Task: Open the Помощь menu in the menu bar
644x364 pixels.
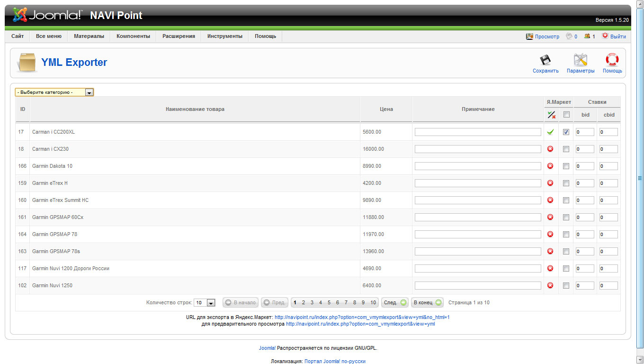Action: (x=265, y=36)
